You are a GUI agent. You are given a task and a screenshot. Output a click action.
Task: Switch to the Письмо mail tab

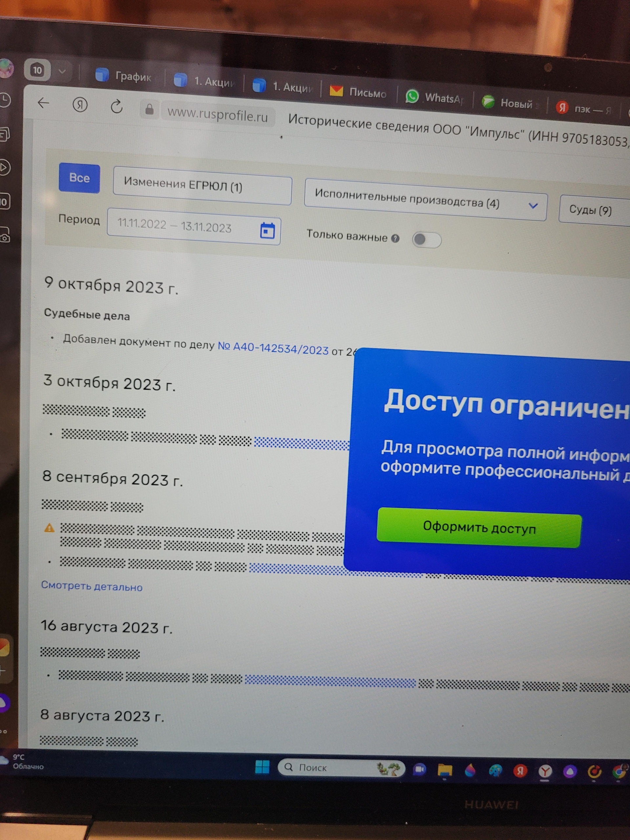[x=358, y=92]
